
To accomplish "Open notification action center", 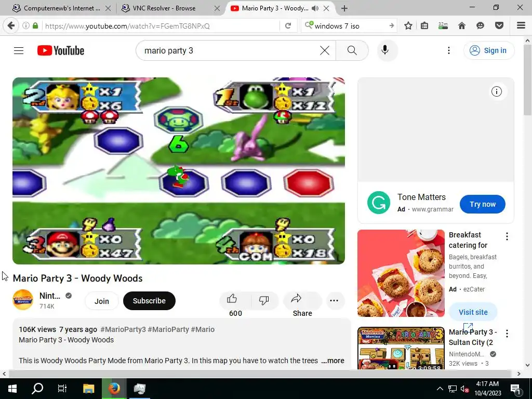I will (x=515, y=389).
